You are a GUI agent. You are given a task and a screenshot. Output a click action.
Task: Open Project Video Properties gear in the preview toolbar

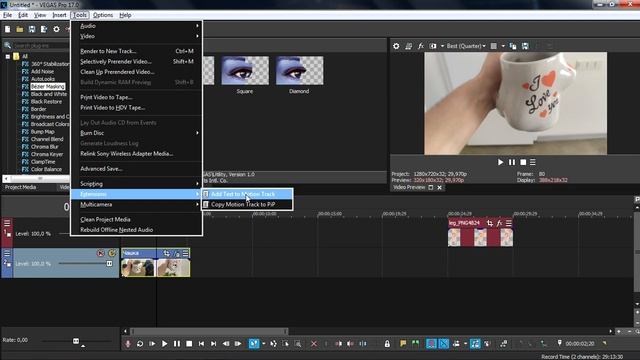396,46
